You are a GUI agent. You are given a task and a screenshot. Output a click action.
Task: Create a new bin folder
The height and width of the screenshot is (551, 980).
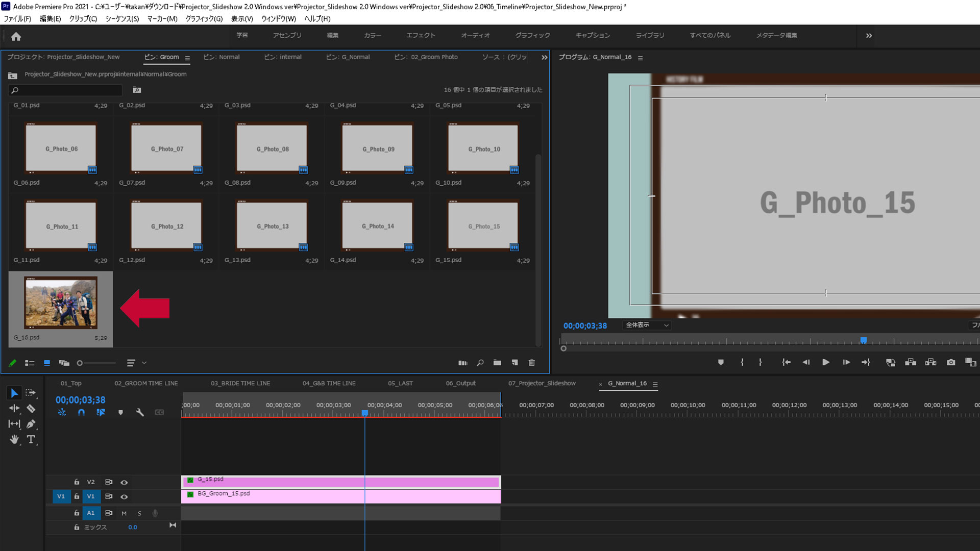coord(497,363)
